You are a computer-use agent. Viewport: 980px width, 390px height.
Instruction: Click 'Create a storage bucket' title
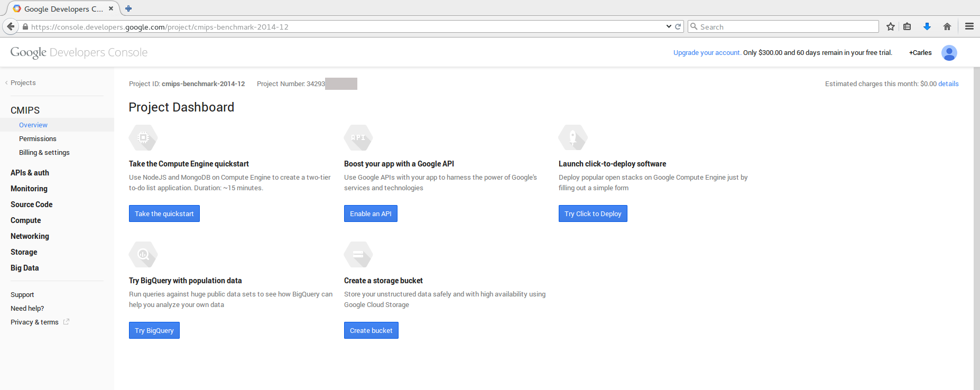[x=383, y=281]
